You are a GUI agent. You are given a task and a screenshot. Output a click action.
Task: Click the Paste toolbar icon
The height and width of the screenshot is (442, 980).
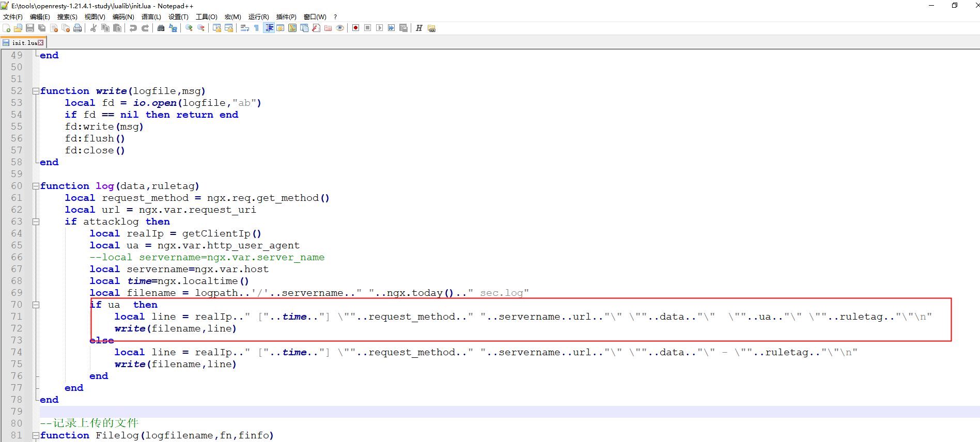(117, 28)
